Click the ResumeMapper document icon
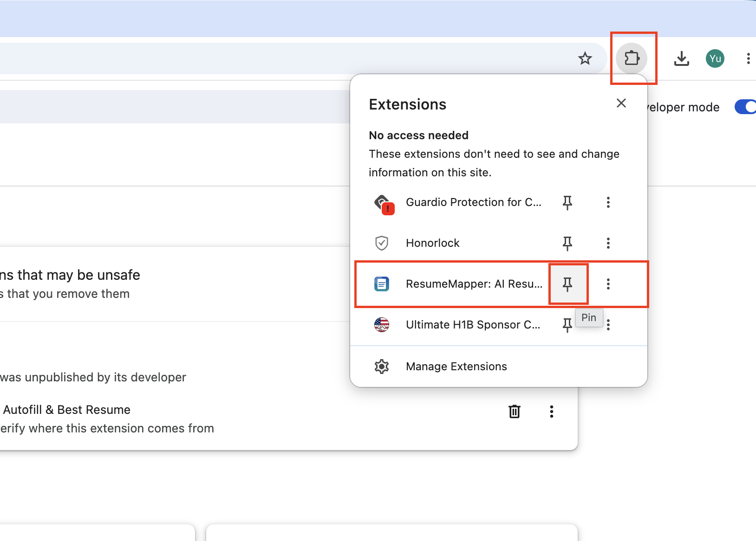This screenshot has height=541, width=756. click(382, 284)
